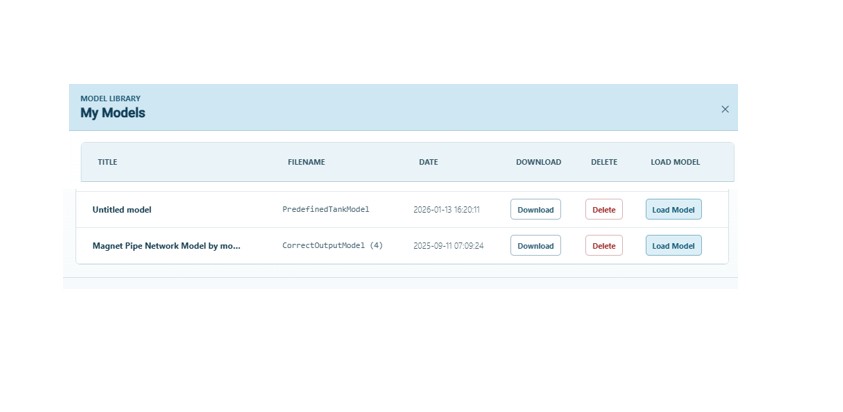This screenshot has width=843, height=412.
Task: Click the MODEL LIBRARY label
Action: [110, 98]
